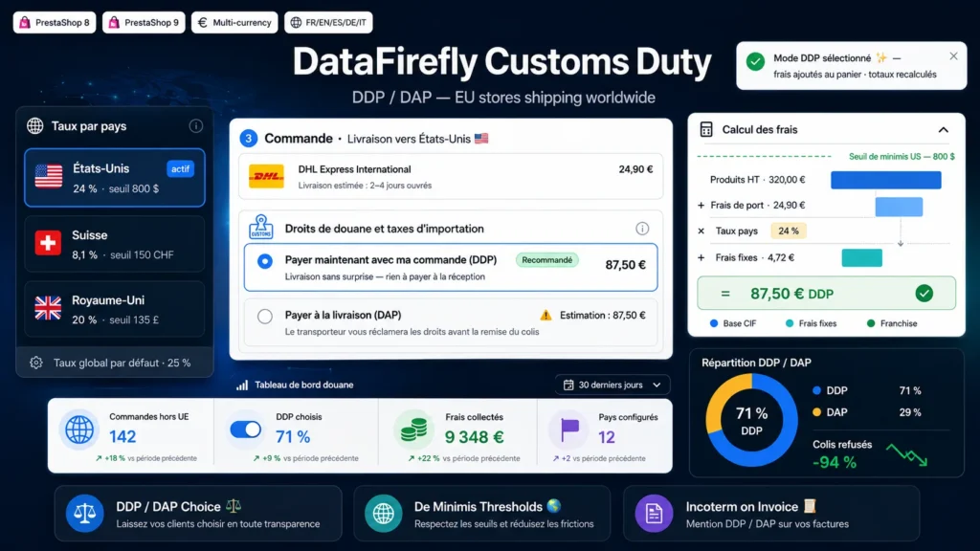Select the DHL Express International shipping row
The height and width of the screenshot is (551, 980).
click(451, 177)
